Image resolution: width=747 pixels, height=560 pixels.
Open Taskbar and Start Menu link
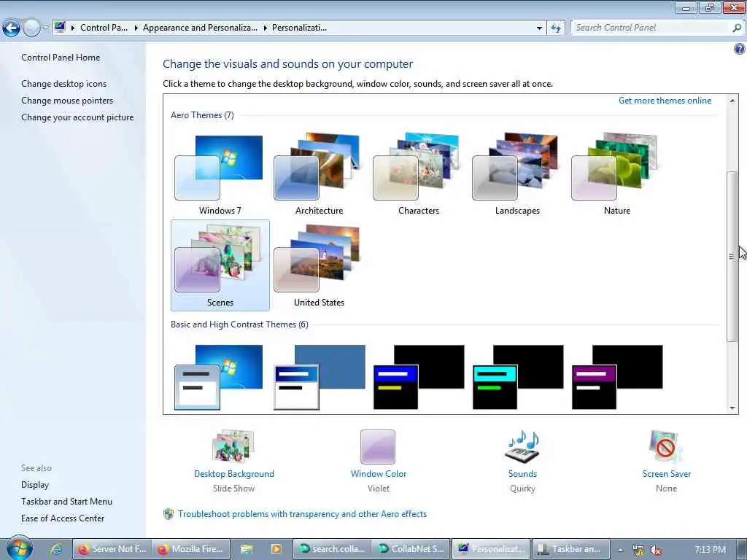pyautogui.click(x=66, y=502)
